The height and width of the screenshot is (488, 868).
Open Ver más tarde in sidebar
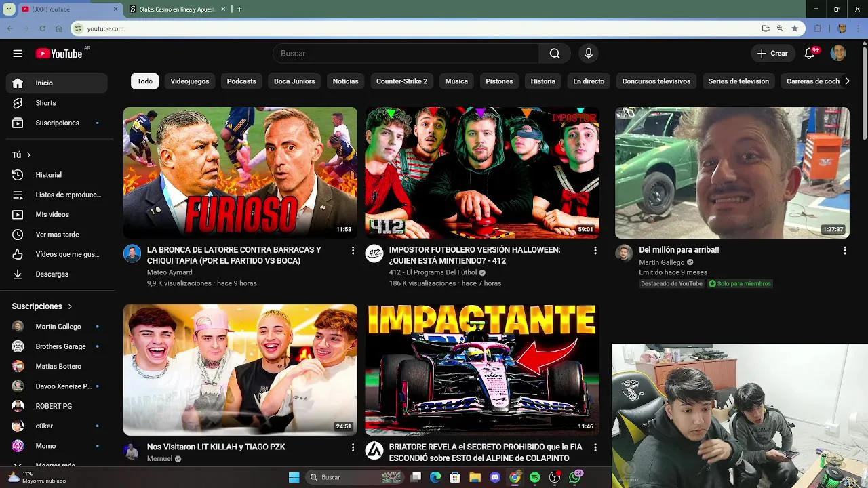tap(56, 235)
